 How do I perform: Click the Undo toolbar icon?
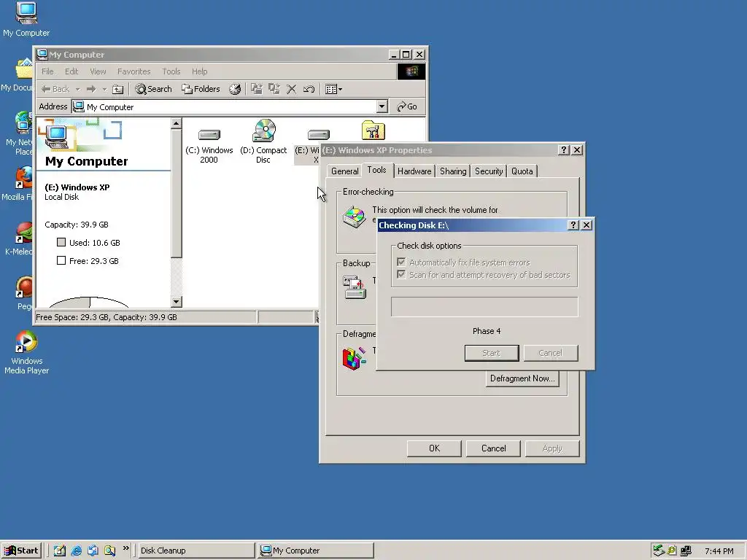309,89
